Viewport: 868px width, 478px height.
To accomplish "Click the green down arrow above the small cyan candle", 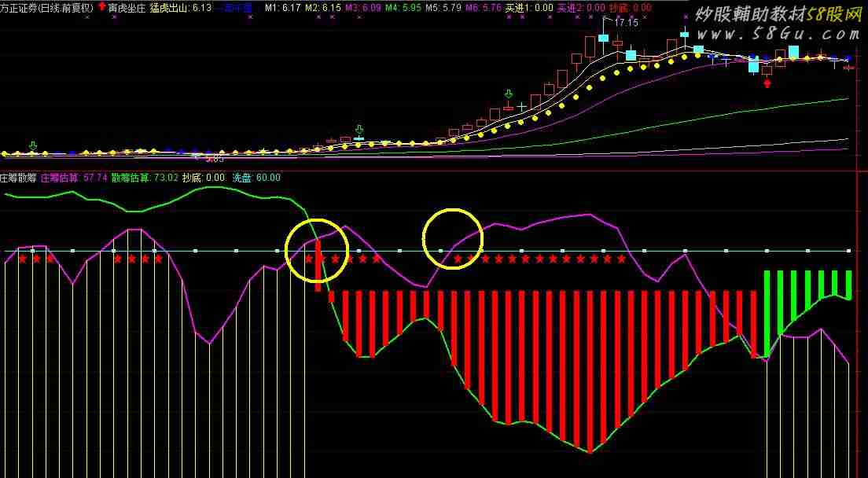I will (x=359, y=129).
